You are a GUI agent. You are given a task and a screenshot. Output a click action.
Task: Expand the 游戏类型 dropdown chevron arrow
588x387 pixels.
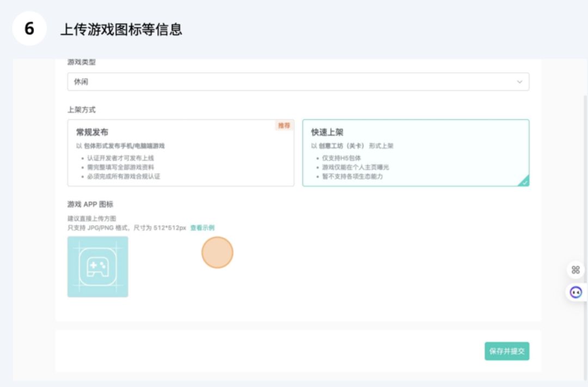(x=519, y=82)
